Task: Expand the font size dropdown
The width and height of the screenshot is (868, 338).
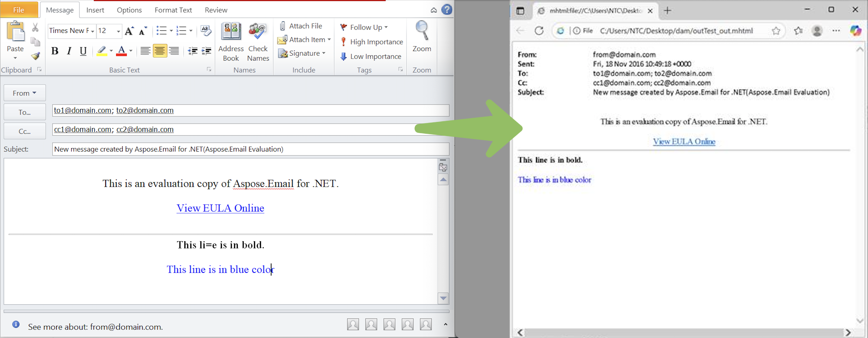Action: 118,31
